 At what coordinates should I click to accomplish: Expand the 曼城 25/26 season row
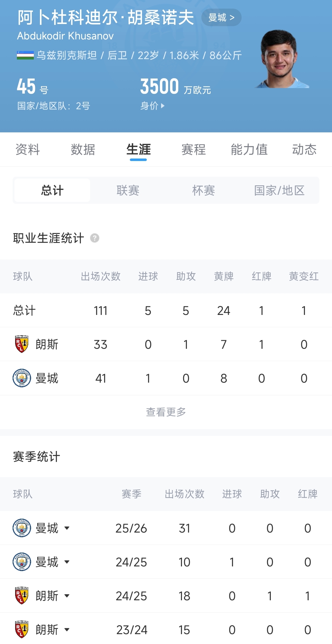67,528
